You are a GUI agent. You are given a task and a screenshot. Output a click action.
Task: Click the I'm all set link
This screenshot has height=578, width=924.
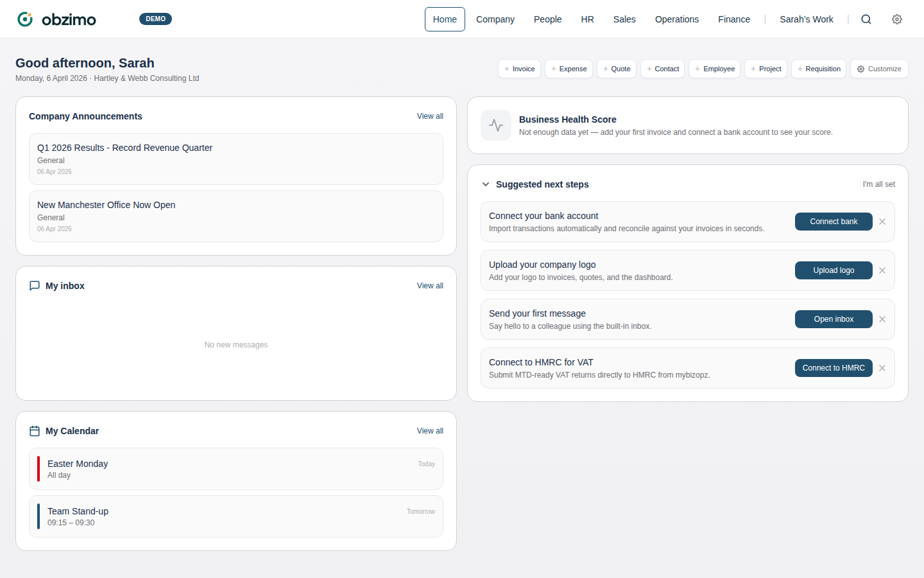(x=878, y=184)
